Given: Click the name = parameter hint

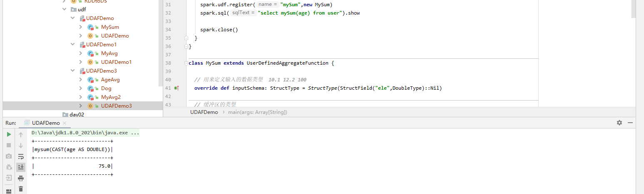Looking at the screenshot, I should pyautogui.click(x=267, y=4).
